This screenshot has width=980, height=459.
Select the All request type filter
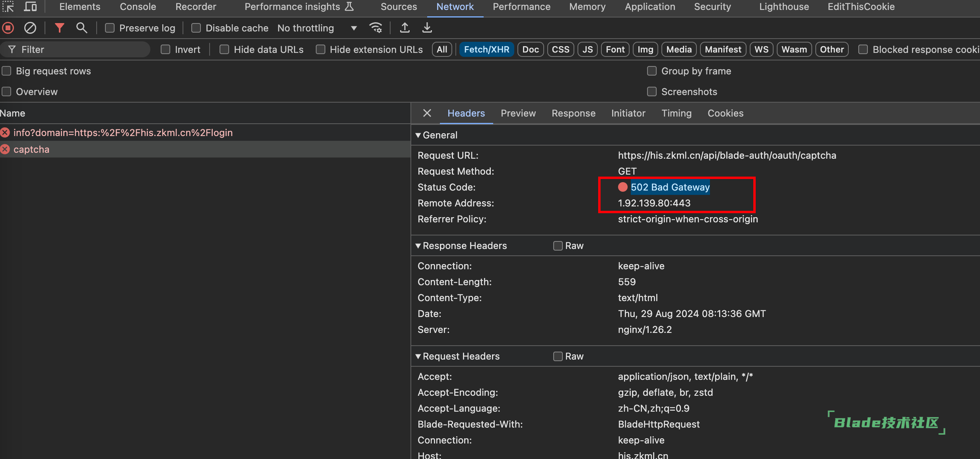[x=442, y=50]
